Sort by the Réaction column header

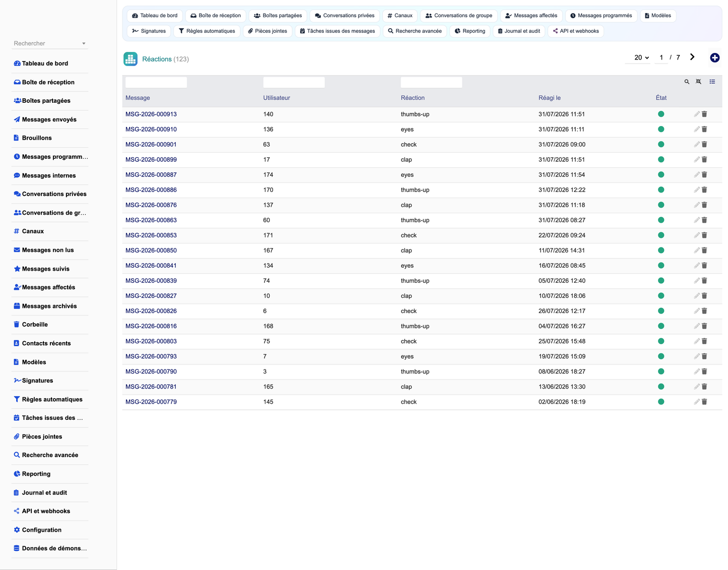click(413, 98)
